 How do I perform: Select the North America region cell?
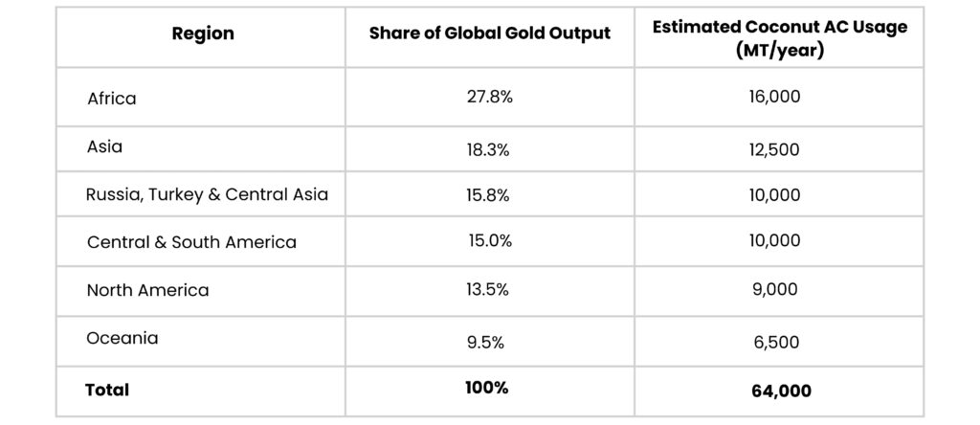(147, 290)
